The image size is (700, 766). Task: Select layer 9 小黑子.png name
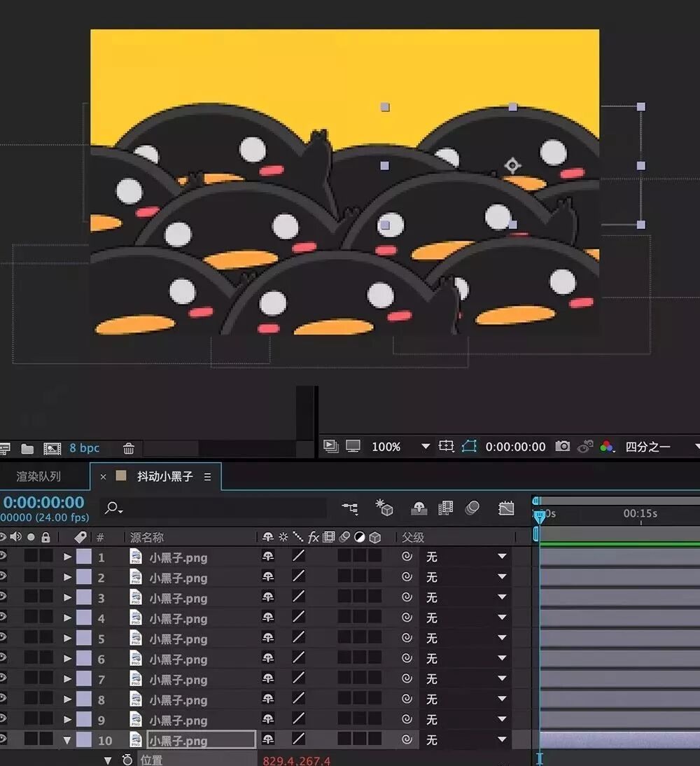pyautogui.click(x=178, y=720)
